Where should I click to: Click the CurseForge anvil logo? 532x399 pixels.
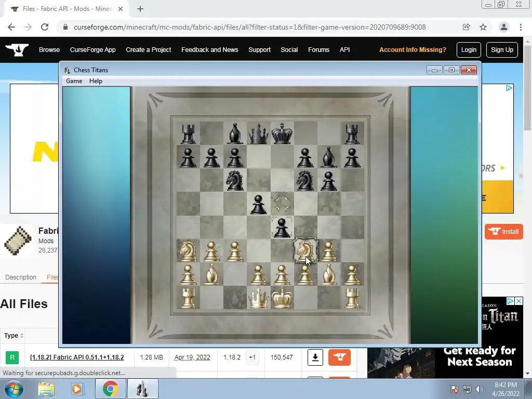pyautogui.click(x=17, y=50)
